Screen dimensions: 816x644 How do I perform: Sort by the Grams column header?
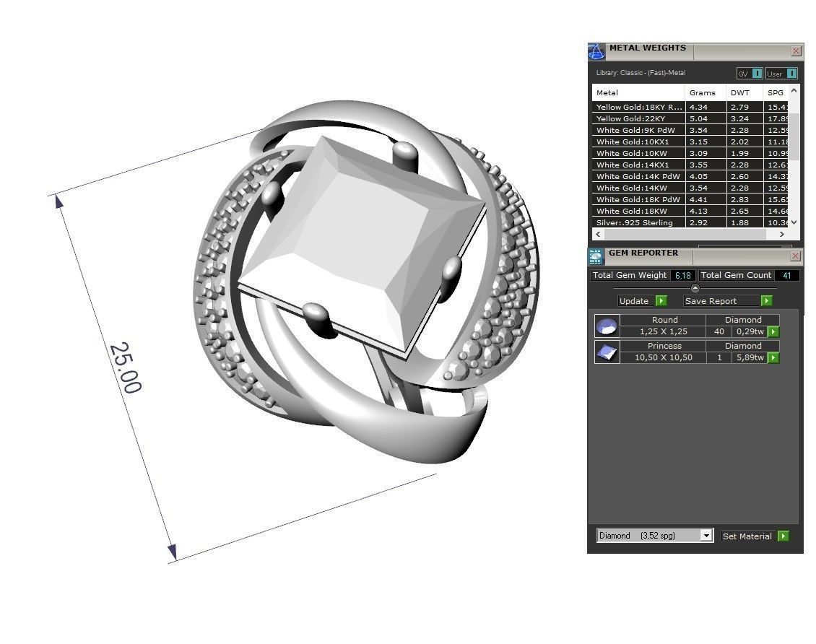702,92
